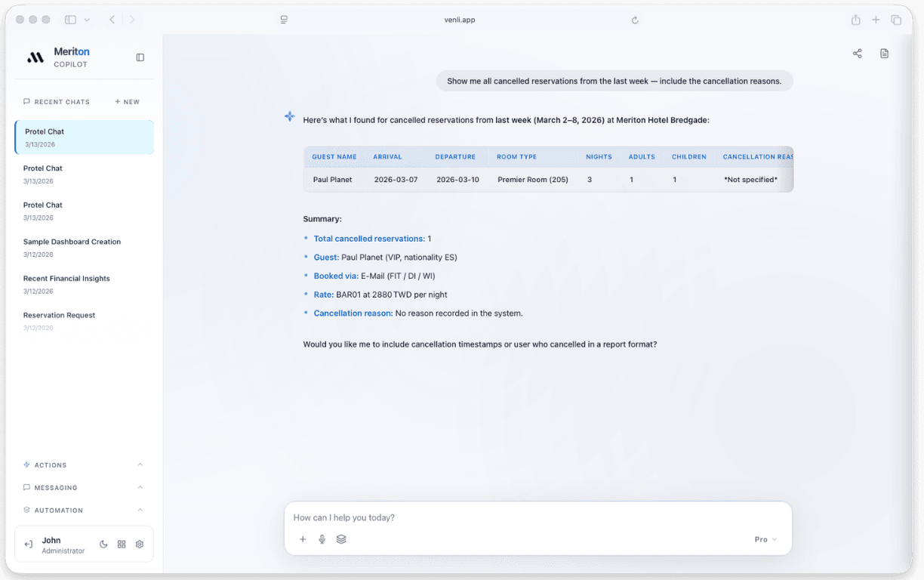
Task: Click the Rate BAR01 summary item
Action: pyautogui.click(x=380, y=295)
